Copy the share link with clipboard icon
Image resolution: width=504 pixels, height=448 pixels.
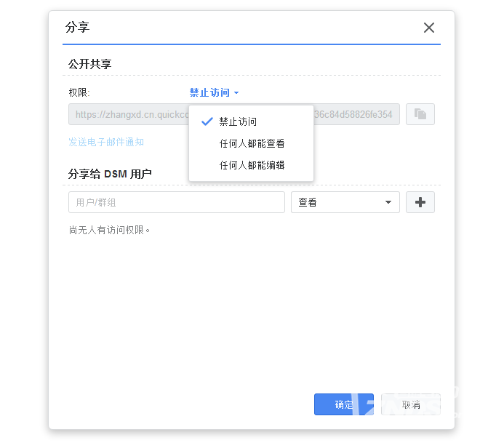pos(420,114)
